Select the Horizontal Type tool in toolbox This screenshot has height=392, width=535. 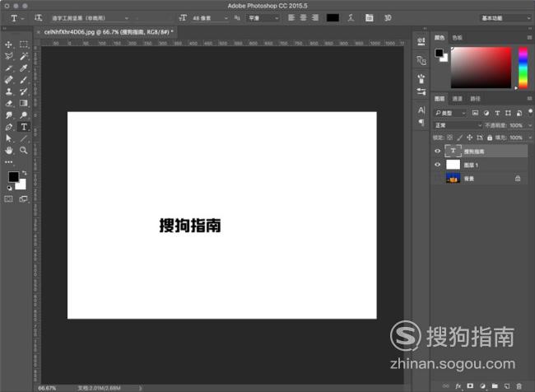coord(24,127)
